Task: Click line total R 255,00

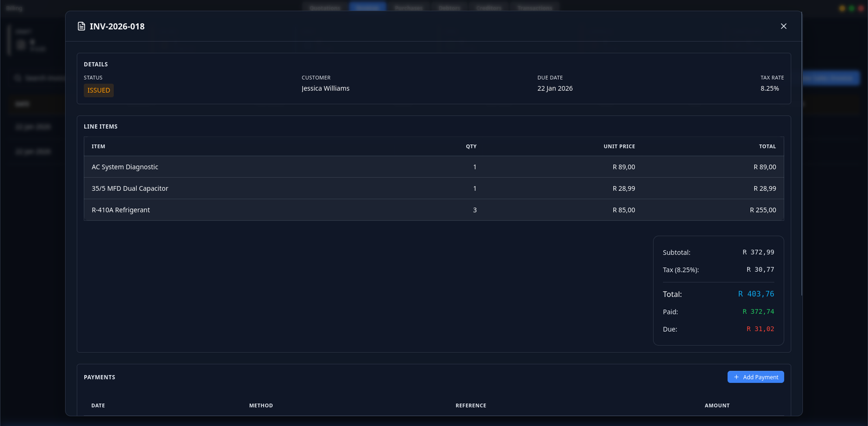Action: point(763,210)
